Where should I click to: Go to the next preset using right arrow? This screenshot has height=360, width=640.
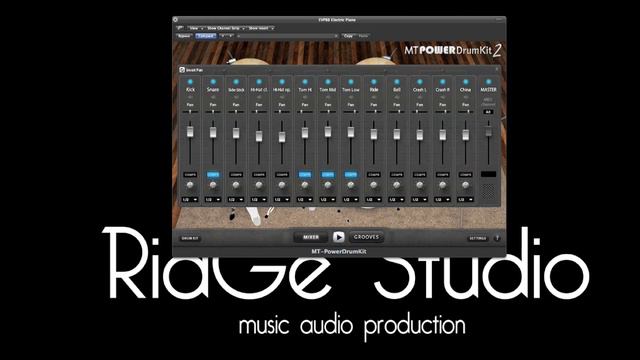(x=231, y=36)
